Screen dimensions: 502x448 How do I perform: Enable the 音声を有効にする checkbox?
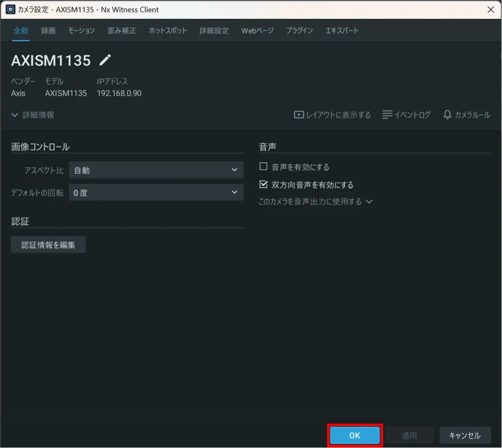(x=263, y=167)
